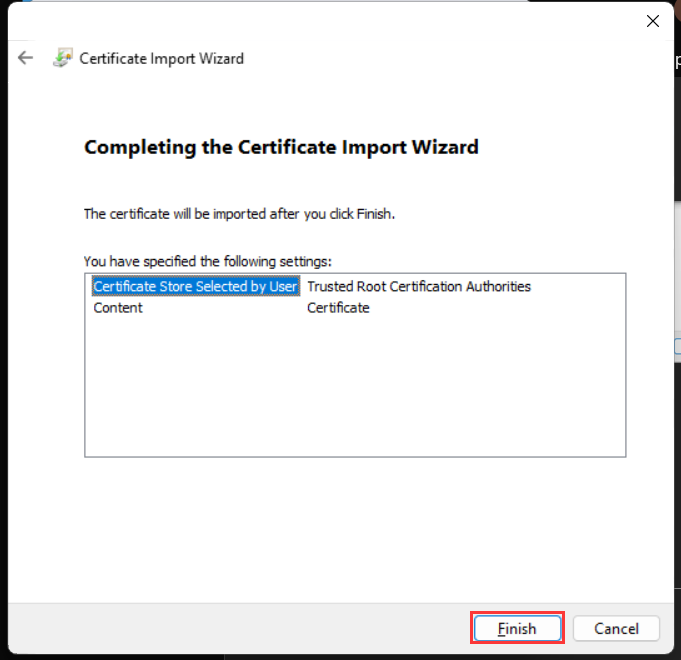Click the white margin left of the settings list

45,365
